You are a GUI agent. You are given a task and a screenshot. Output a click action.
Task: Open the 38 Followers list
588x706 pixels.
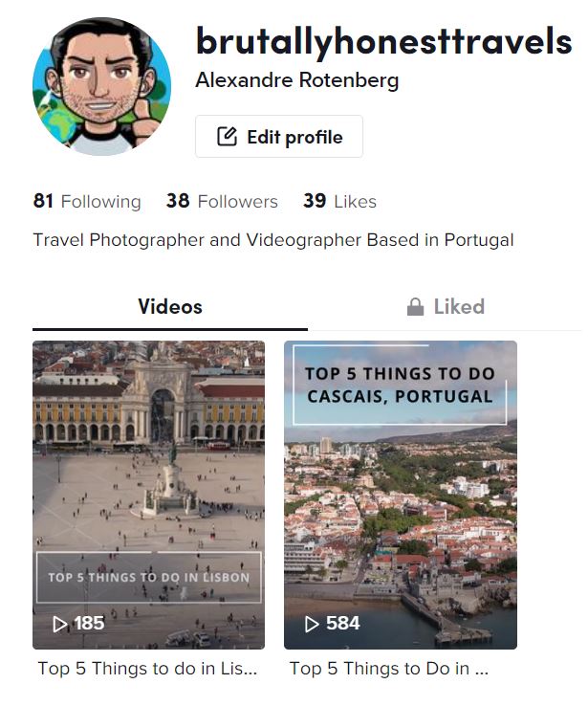[x=222, y=202]
